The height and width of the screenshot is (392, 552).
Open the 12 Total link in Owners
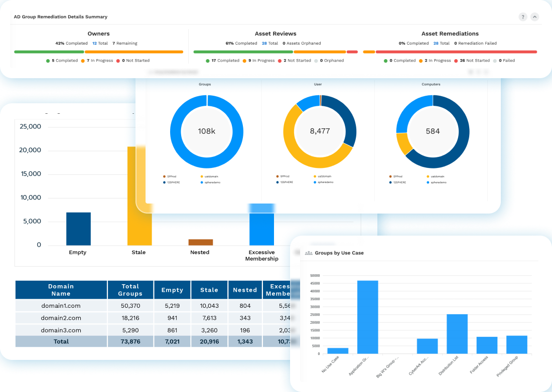pos(100,44)
